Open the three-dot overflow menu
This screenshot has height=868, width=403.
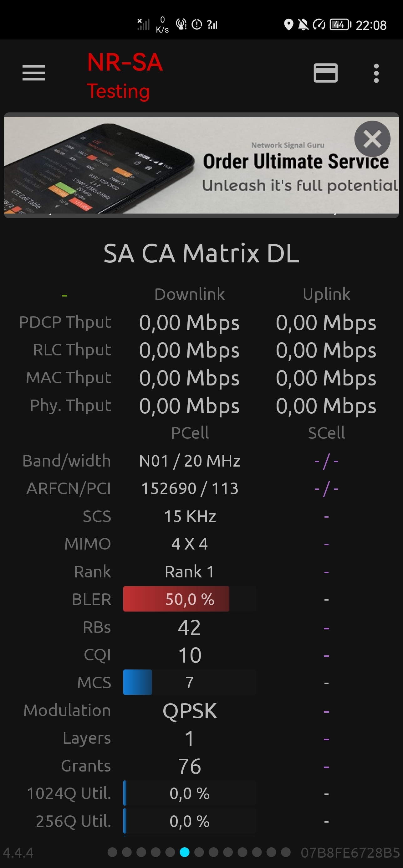tap(376, 73)
